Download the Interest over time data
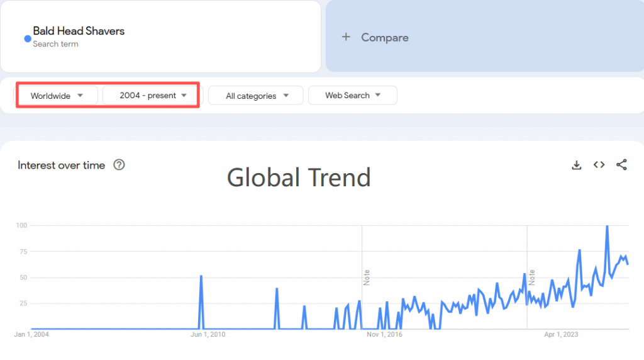Viewport: 644px width, 360px height. coord(577,165)
